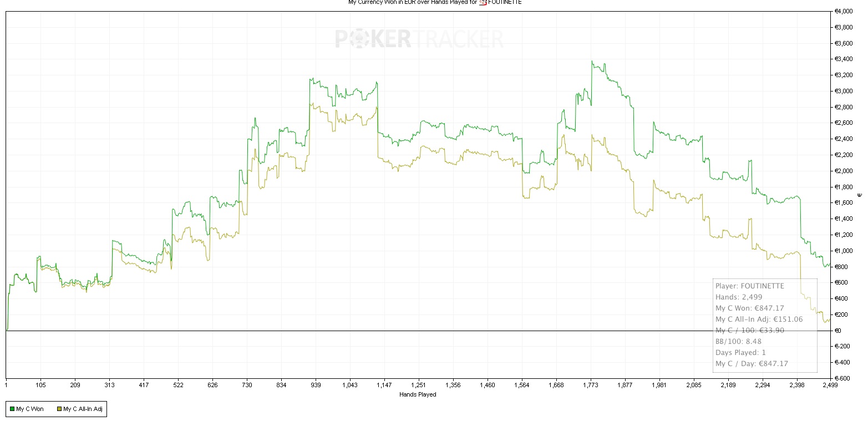Click the y-axis label €3,400
The image size is (868, 421).
click(844, 59)
